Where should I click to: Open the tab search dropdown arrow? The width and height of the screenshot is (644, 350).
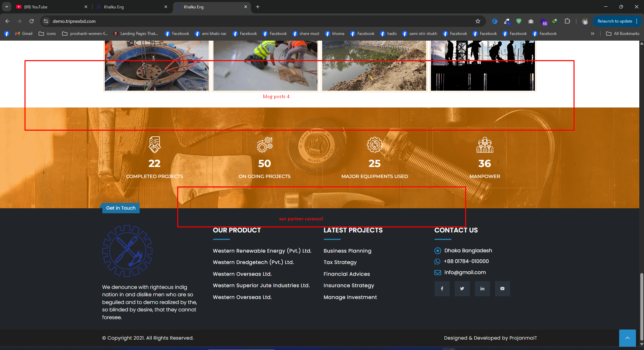tap(7, 7)
